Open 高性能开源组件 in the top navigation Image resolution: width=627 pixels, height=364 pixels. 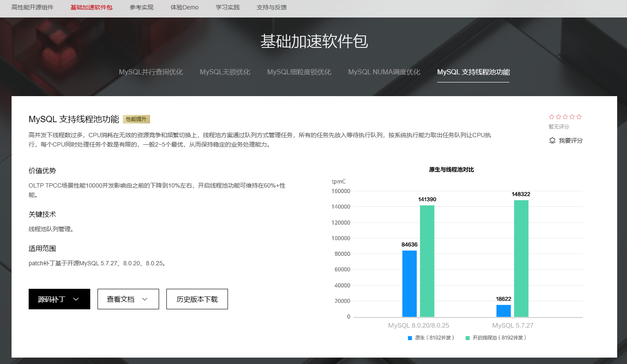tap(33, 7)
